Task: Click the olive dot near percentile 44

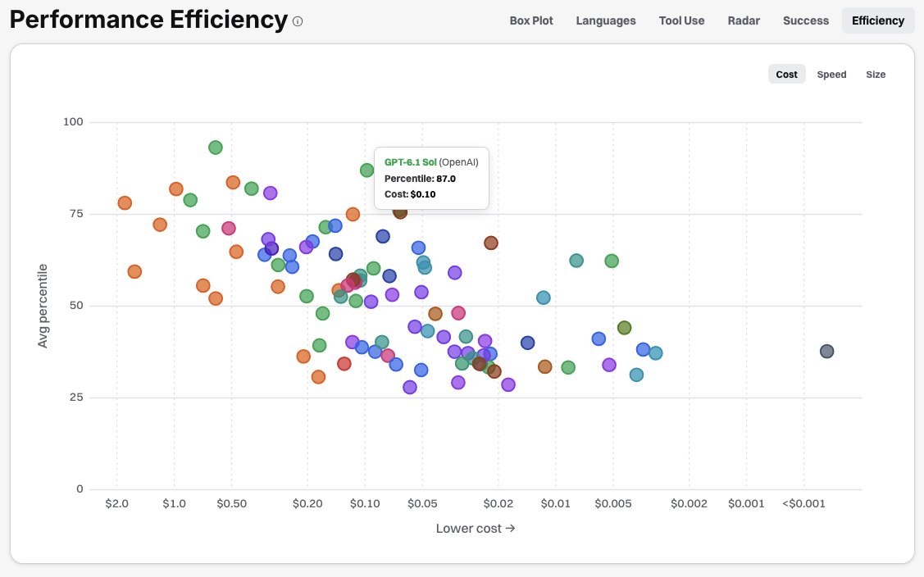Action: coord(625,328)
